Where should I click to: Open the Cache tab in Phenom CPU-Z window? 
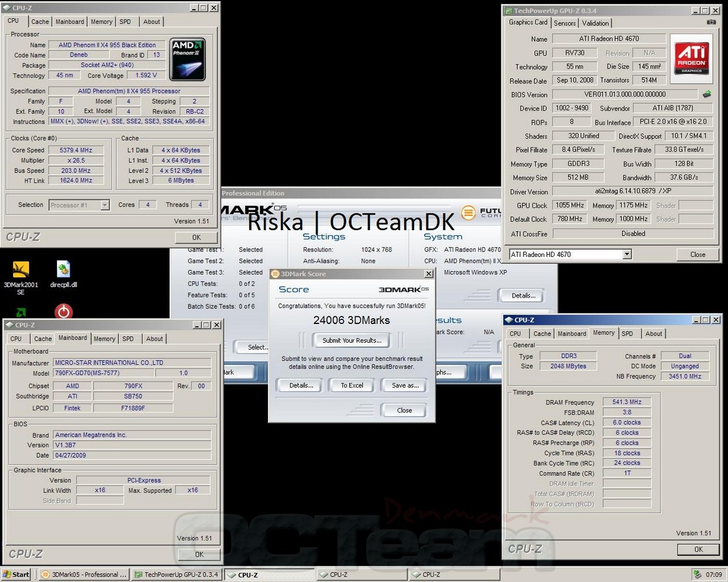40,22
